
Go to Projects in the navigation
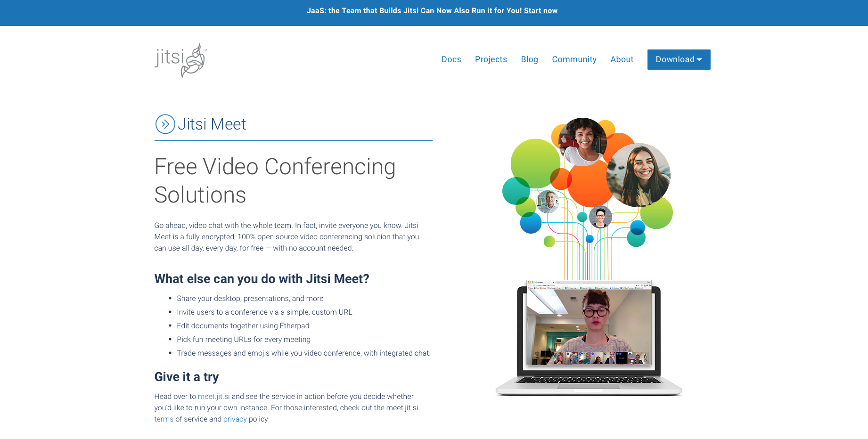pyautogui.click(x=491, y=59)
